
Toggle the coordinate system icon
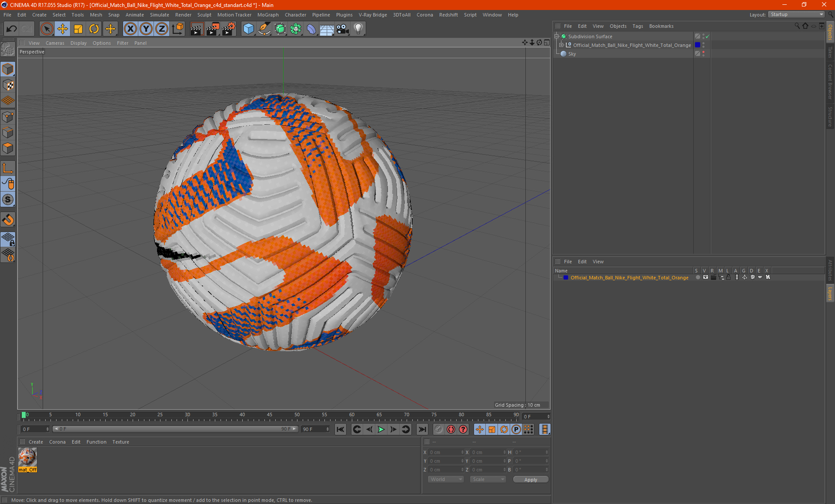(x=178, y=29)
